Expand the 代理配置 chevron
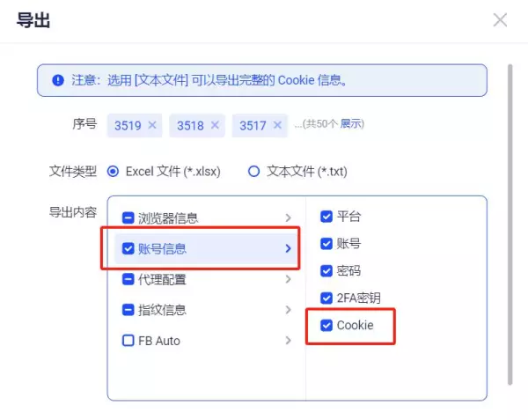The width and height of the screenshot is (528, 420). coord(288,279)
